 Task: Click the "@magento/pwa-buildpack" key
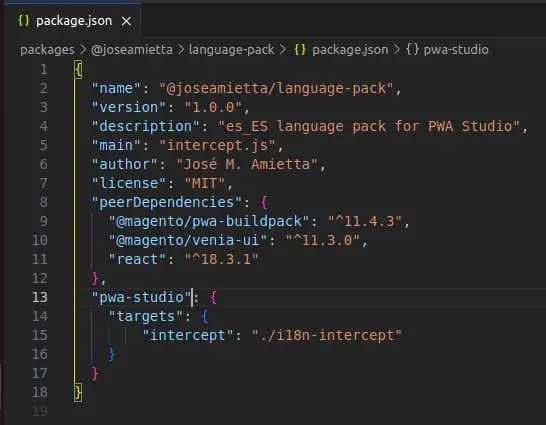click(209, 221)
